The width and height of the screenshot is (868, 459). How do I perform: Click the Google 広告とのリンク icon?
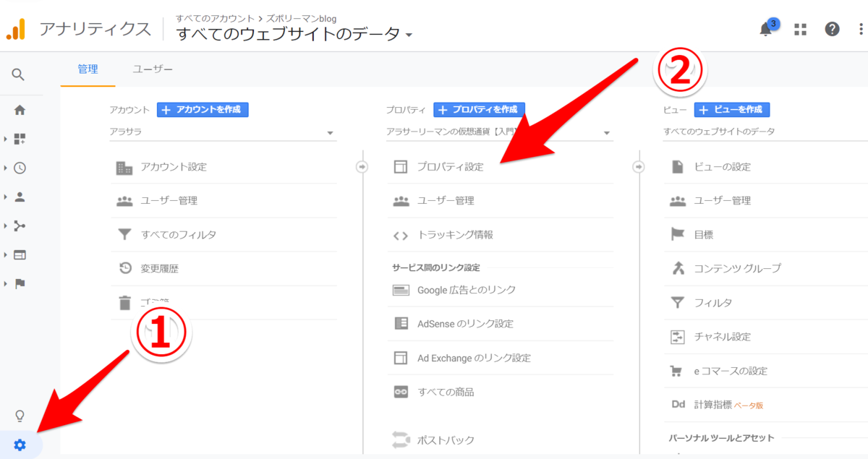tap(401, 290)
